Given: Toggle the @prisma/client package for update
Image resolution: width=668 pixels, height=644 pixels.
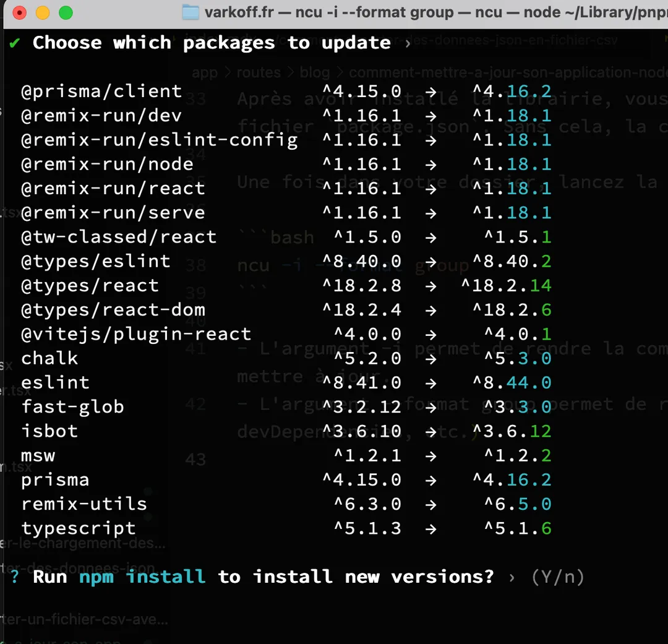Looking at the screenshot, I should coord(101,91).
